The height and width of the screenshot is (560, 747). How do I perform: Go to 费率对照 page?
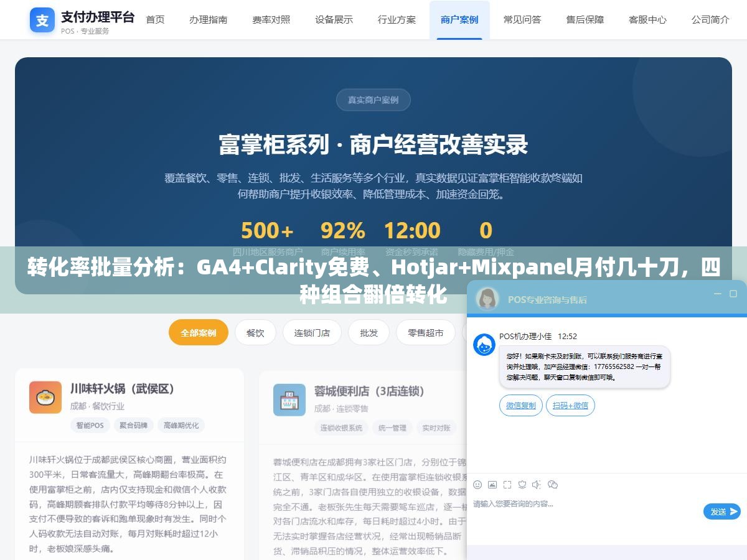pyautogui.click(x=271, y=20)
